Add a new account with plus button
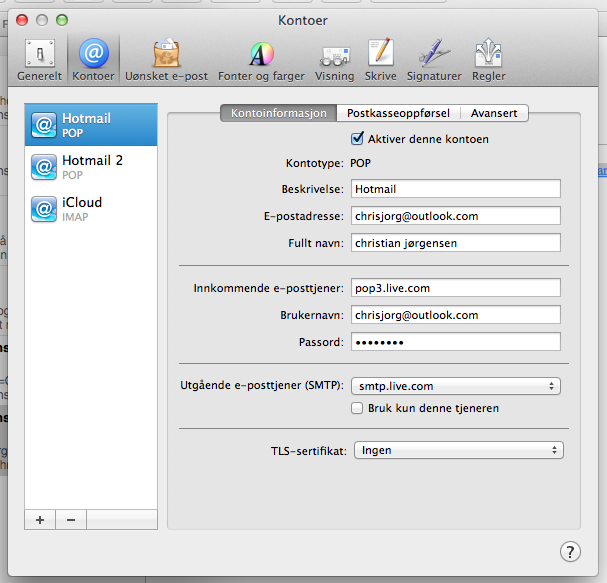The width and height of the screenshot is (607, 583). click(40, 520)
